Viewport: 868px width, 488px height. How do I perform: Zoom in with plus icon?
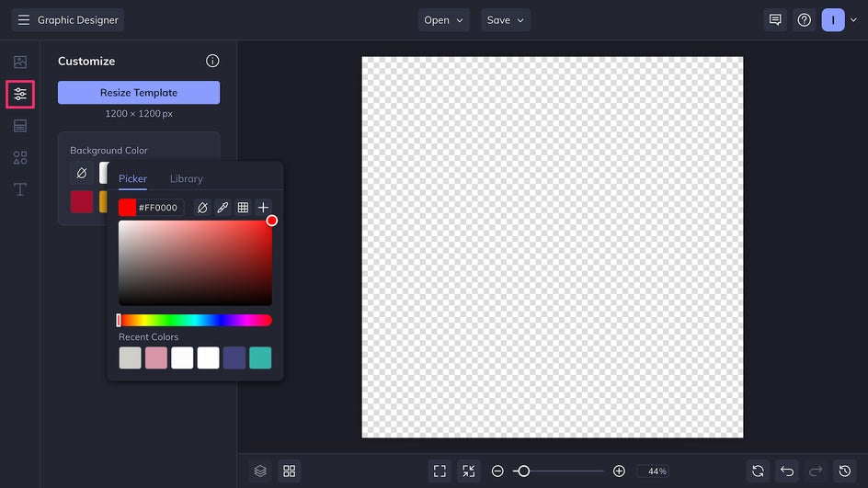[620, 471]
